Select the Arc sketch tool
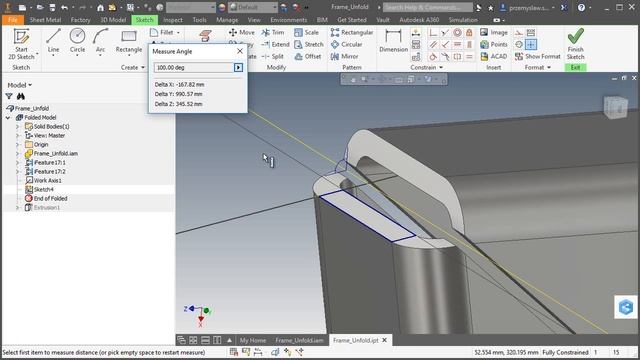This screenshot has width=640, height=360. (100, 41)
